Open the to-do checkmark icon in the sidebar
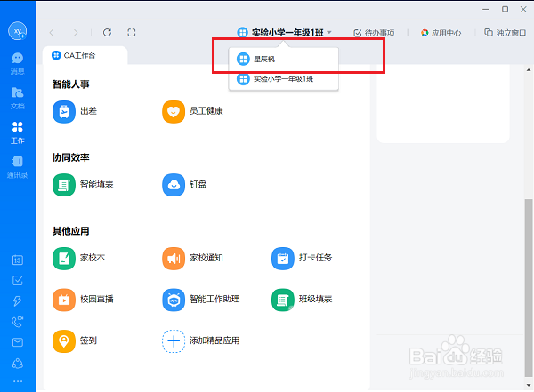This screenshot has width=534, height=392. [x=18, y=280]
